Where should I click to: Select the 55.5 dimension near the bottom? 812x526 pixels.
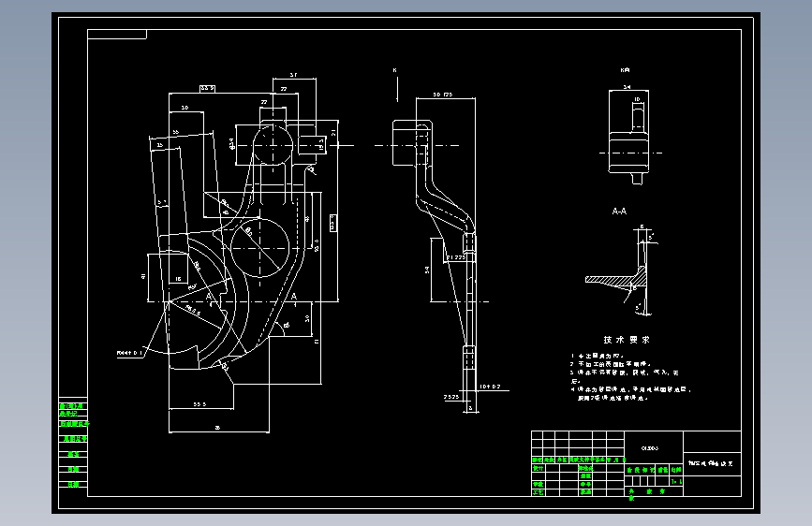199,404
